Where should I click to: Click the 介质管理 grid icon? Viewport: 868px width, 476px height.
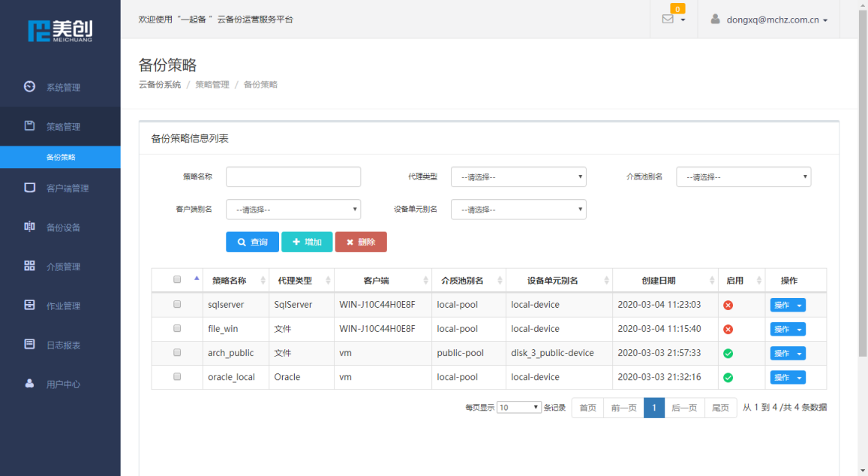point(29,266)
